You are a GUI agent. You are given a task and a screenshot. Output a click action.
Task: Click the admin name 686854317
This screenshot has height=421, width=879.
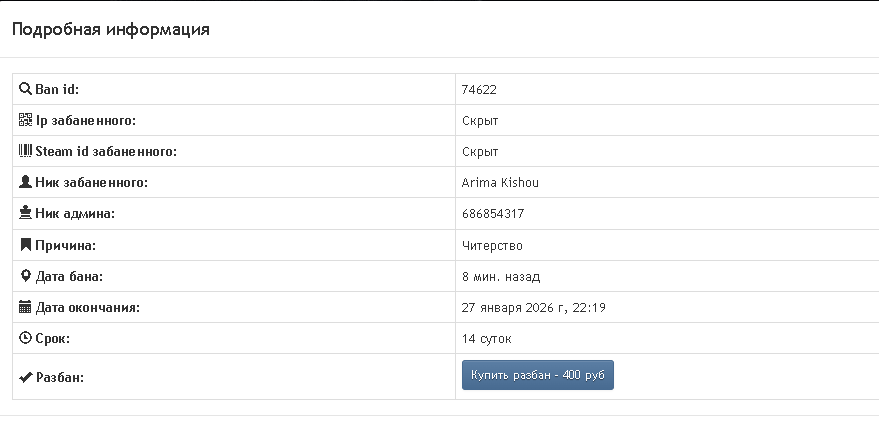[493, 214]
